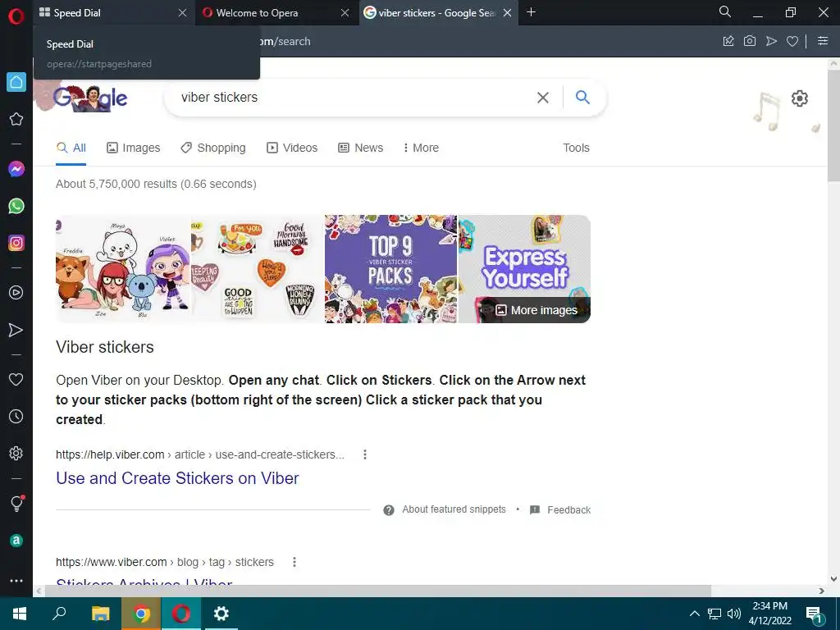Click the About featured snippets link

click(x=454, y=509)
